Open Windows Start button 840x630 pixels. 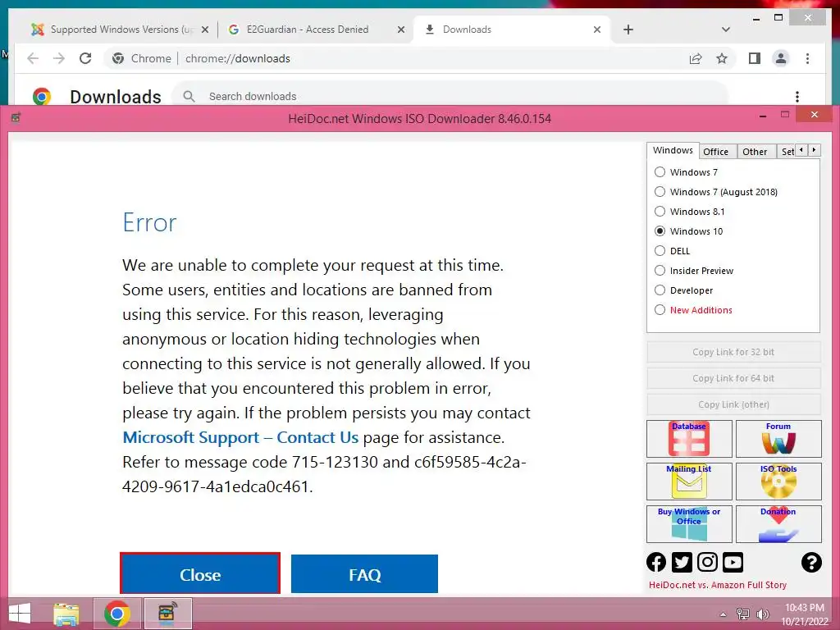click(x=20, y=614)
